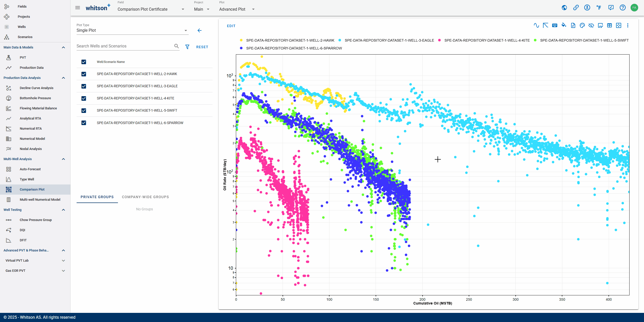
Task: Disable SPE-DATA-REPOSITORY-DATASET-1-WELL-4-KITE checkbox
Action: pyautogui.click(x=83, y=98)
